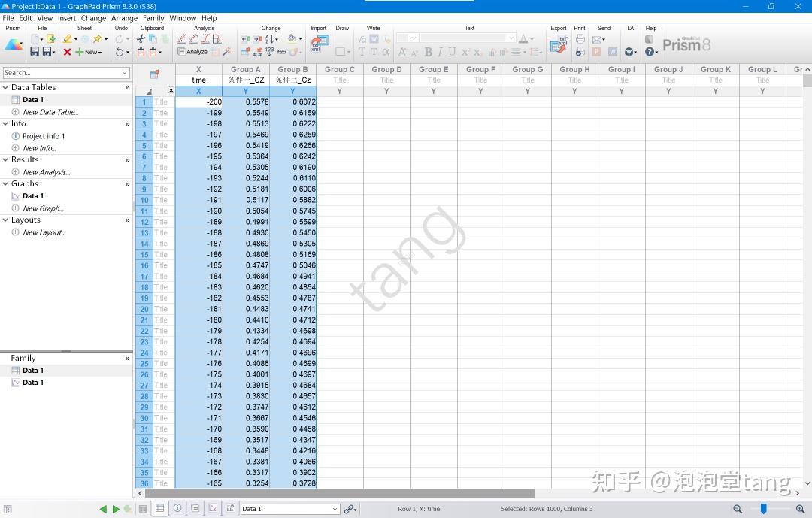
Task: Click the Scissors cut icon in Clipboard section
Action: (x=141, y=39)
